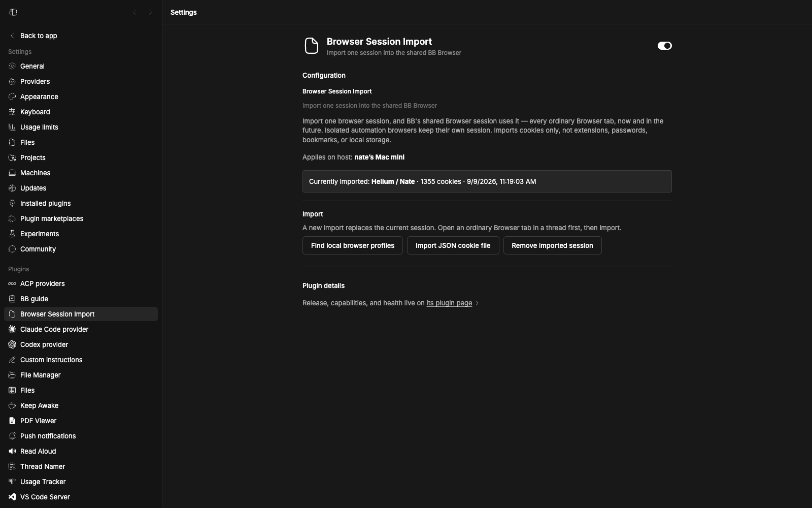Open Custom instructions plugin
Screen dimensions: 812x508
click(81, 360)
